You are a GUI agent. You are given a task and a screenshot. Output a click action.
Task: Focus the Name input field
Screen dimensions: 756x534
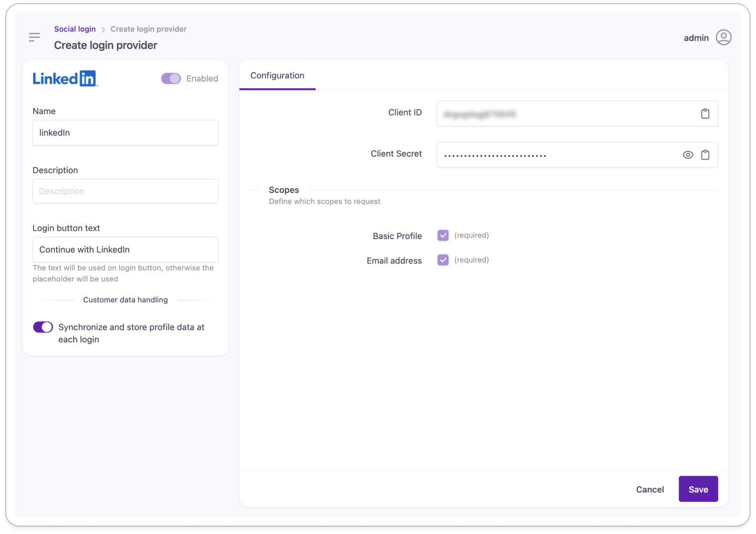pos(125,132)
